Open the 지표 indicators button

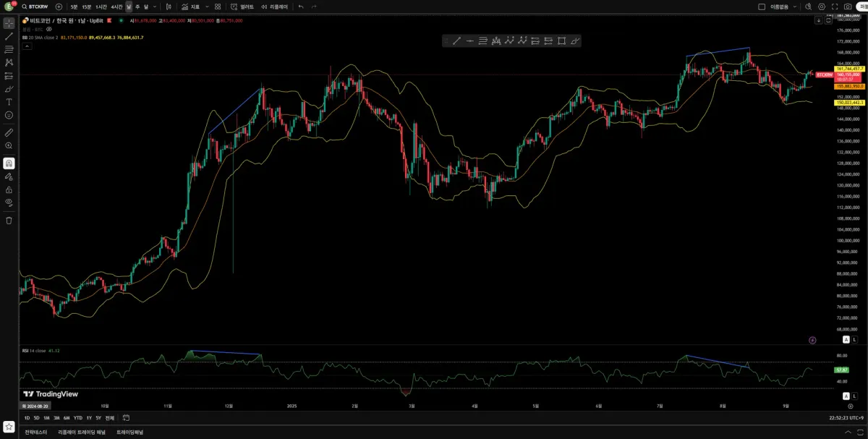point(190,7)
